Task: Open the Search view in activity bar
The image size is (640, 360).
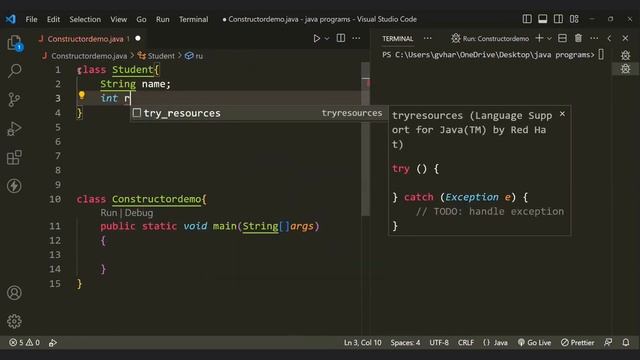Action: coord(14,71)
